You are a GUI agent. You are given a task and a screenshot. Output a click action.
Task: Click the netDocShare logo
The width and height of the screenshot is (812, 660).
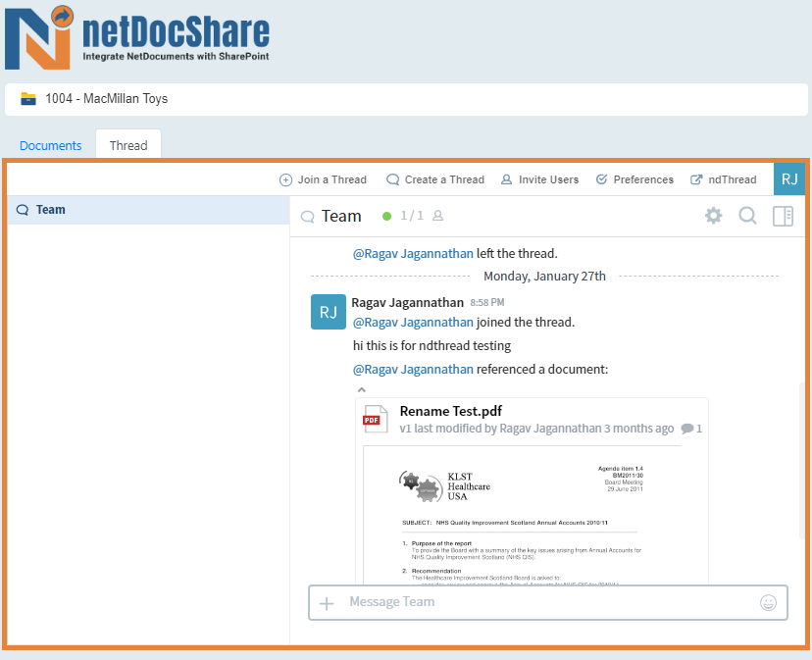pyautogui.click(x=137, y=37)
